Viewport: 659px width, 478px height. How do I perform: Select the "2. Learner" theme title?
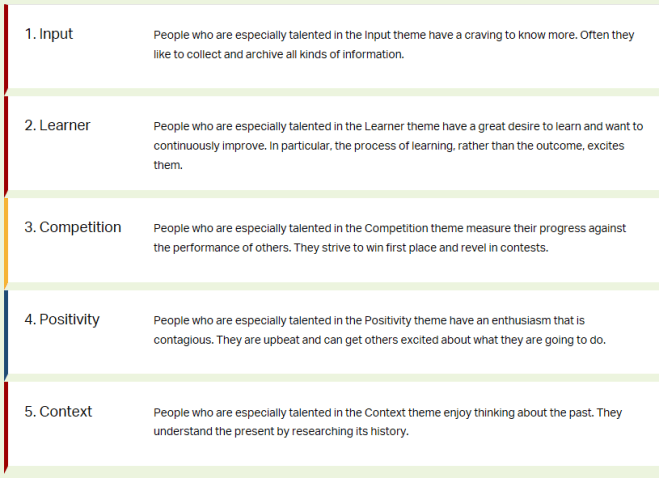(58, 126)
